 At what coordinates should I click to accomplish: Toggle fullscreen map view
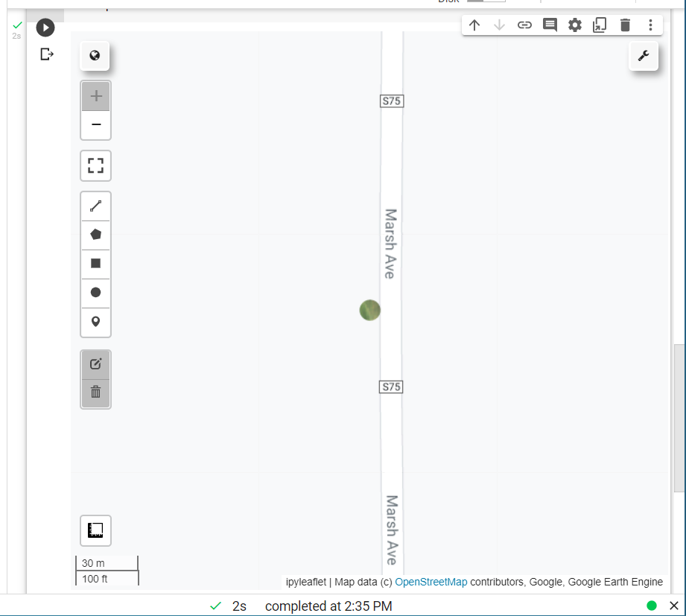pyautogui.click(x=96, y=165)
